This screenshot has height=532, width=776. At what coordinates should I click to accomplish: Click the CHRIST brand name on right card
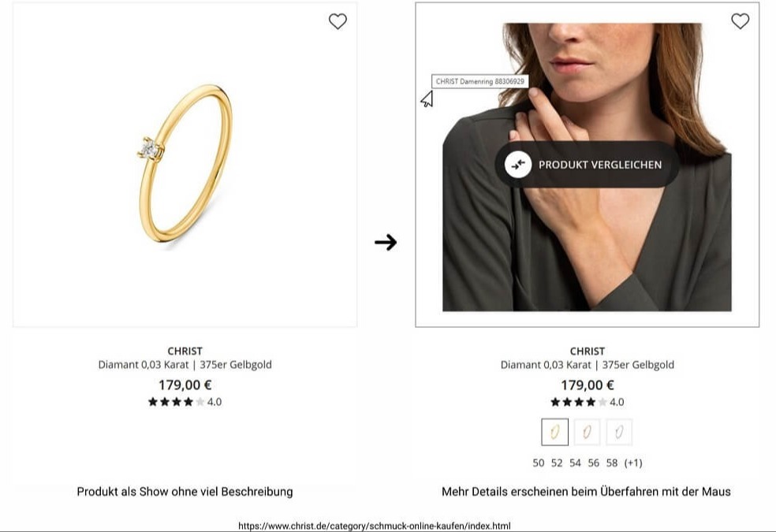[x=587, y=351]
